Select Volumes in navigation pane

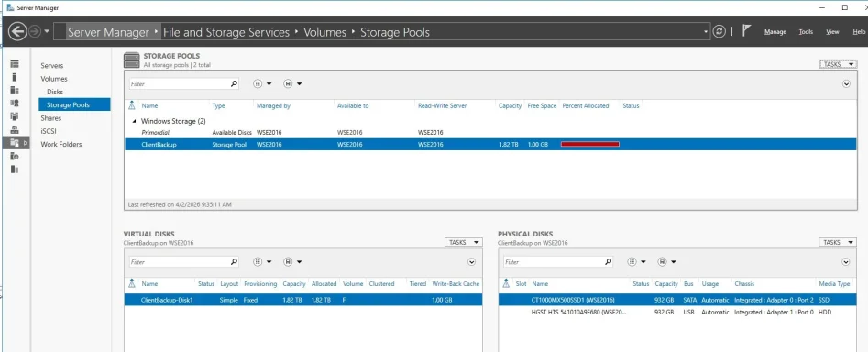pyautogui.click(x=54, y=79)
